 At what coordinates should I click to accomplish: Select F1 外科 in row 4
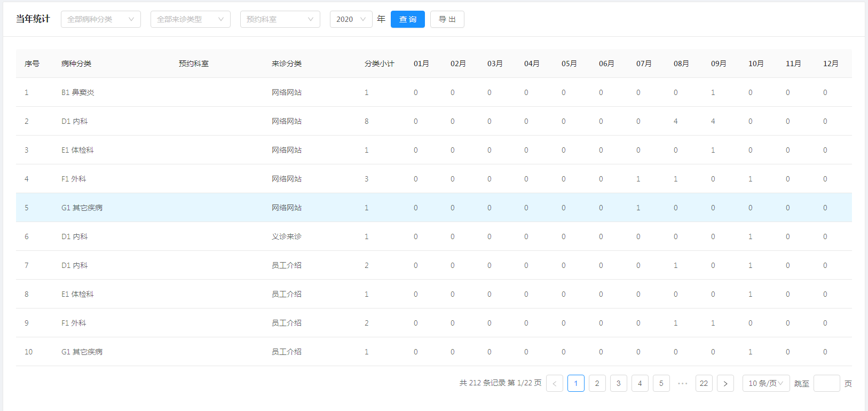74,179
